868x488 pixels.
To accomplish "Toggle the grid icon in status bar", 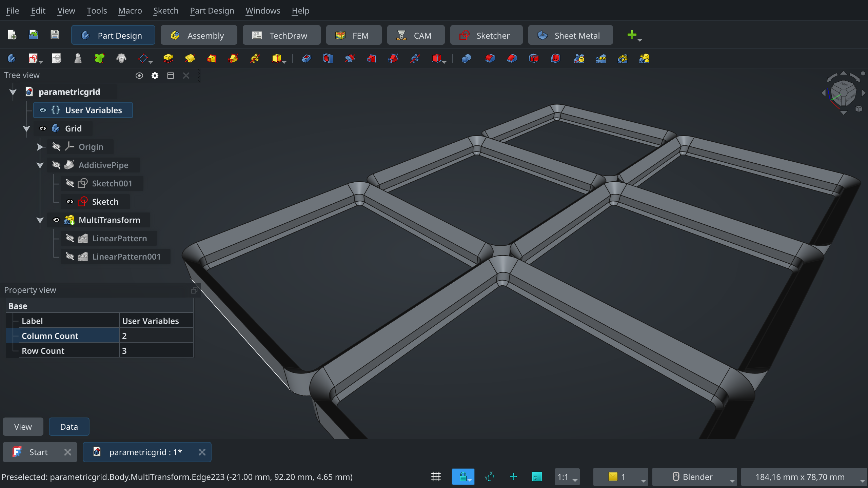I will (436, 477).
